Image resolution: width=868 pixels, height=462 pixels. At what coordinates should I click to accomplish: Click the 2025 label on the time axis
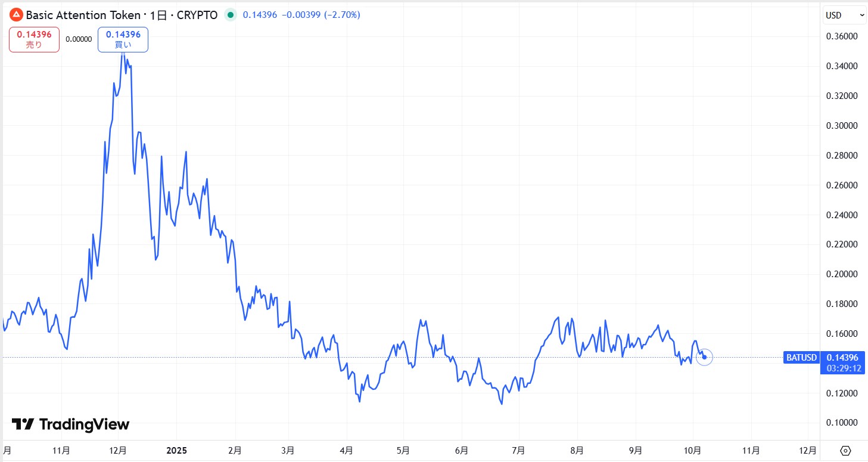[176, 450]
